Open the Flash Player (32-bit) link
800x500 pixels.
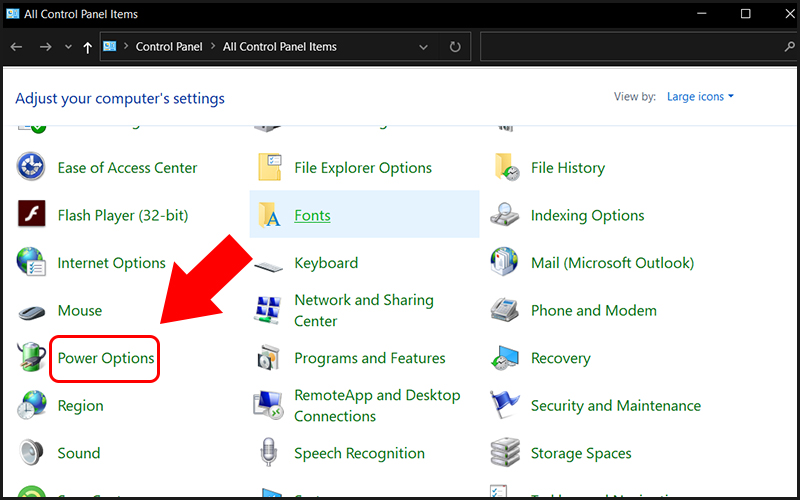123,216
